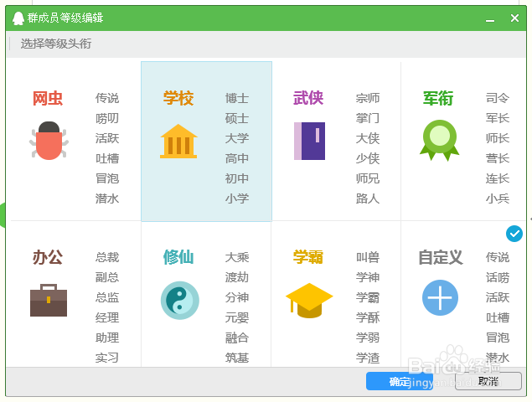Click 军长 in the 军衔 list
The width and height of the screenshot is (532, 402).
coord(498,118)
